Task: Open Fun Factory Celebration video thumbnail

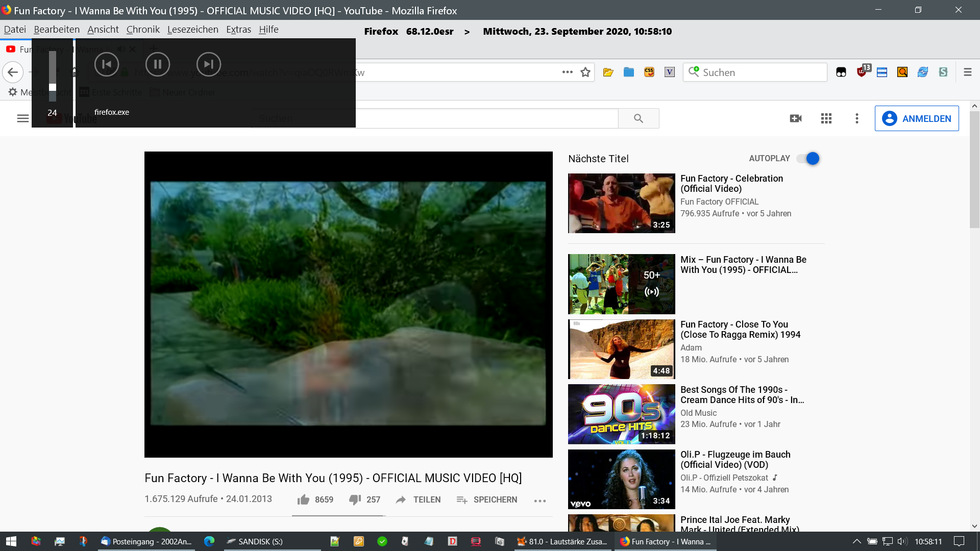Action: [621, 203]
